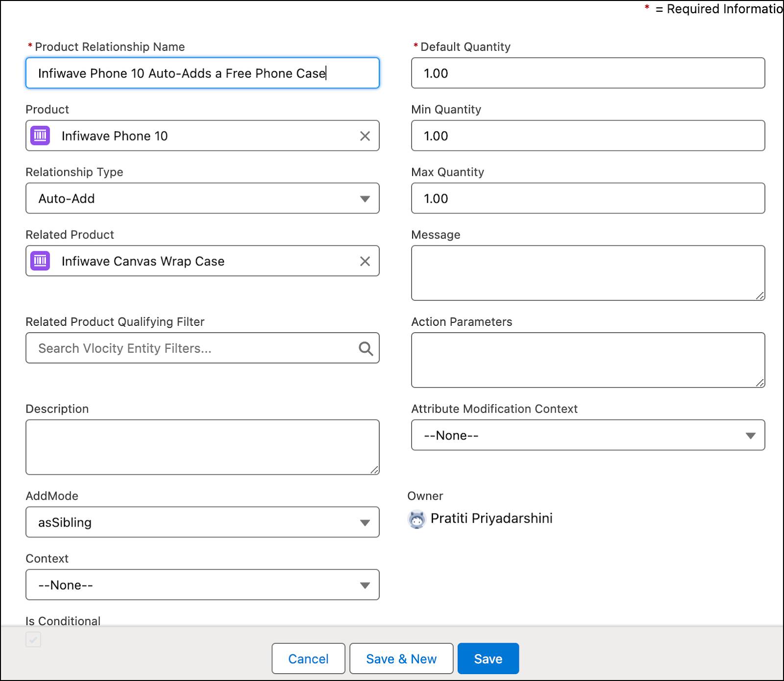This screenshot has width=784, height=681.
Task: Click the Relationship Type label
Action: (x=74, y=172)
